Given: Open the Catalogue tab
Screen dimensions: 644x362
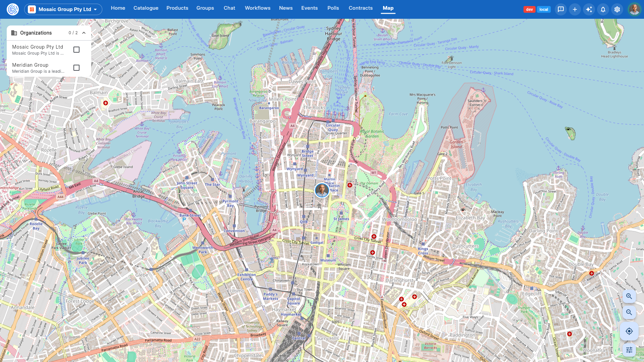Looking at the screenshot, I should coord(146,8).
